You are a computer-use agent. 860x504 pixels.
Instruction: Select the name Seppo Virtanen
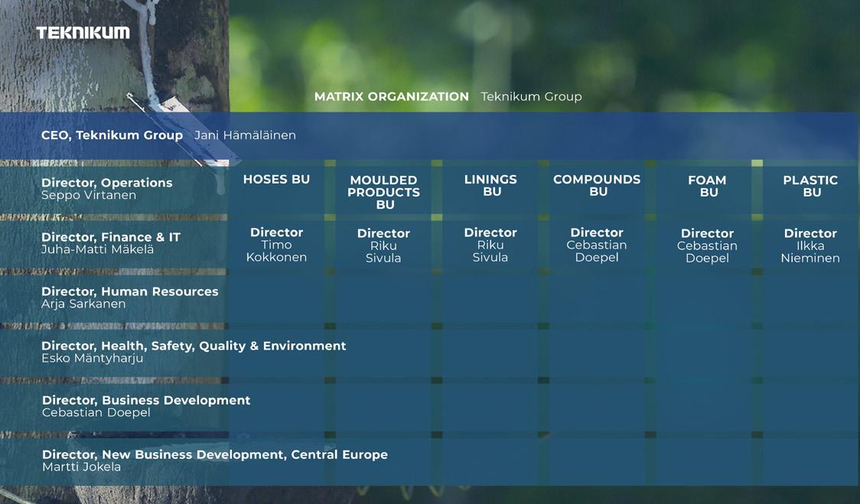89,195
